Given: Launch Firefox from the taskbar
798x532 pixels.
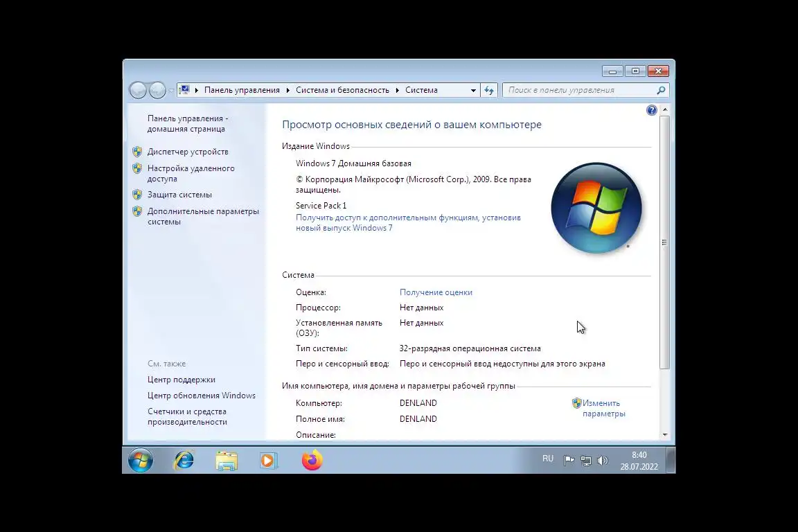Looking at the screenshot, I should [x=312, y=460].
